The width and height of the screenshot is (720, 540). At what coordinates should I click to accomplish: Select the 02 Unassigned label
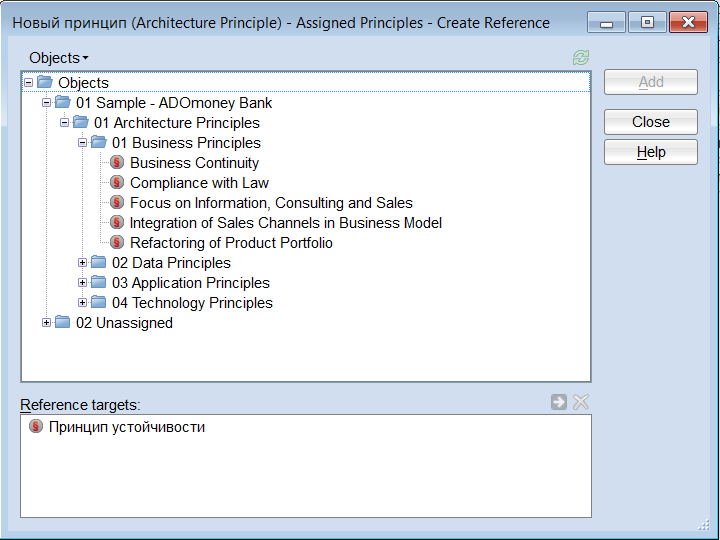tap(124, 323)
